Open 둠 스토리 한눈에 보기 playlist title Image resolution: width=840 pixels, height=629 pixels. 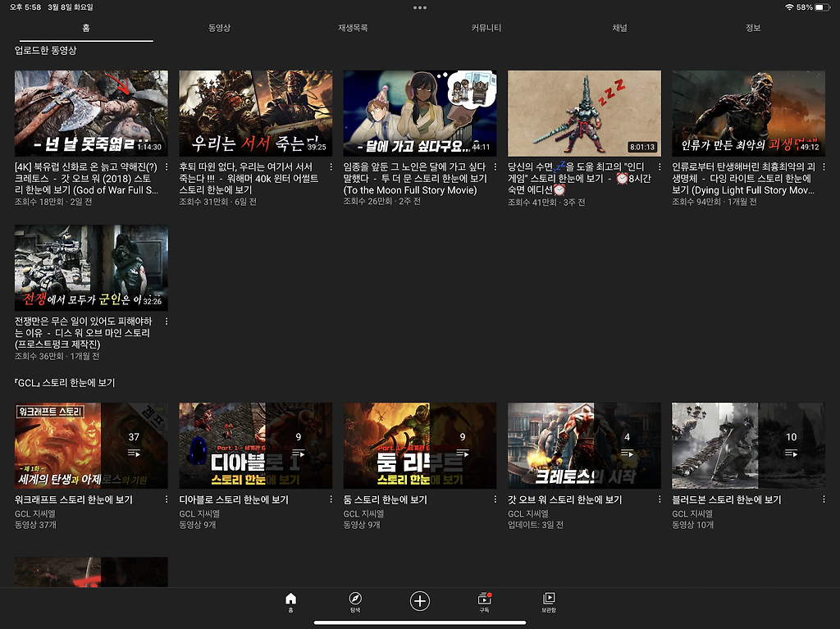[x=386, y=499]
